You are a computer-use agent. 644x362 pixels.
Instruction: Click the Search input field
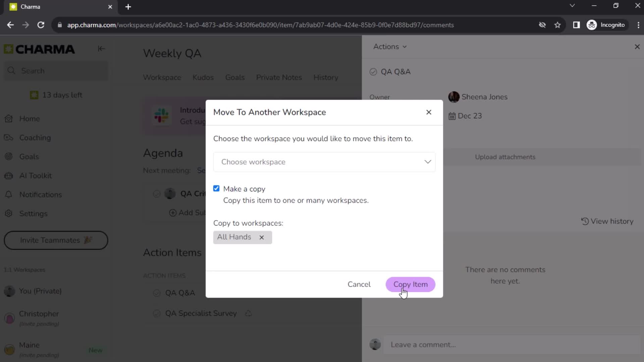click(56, 71)
